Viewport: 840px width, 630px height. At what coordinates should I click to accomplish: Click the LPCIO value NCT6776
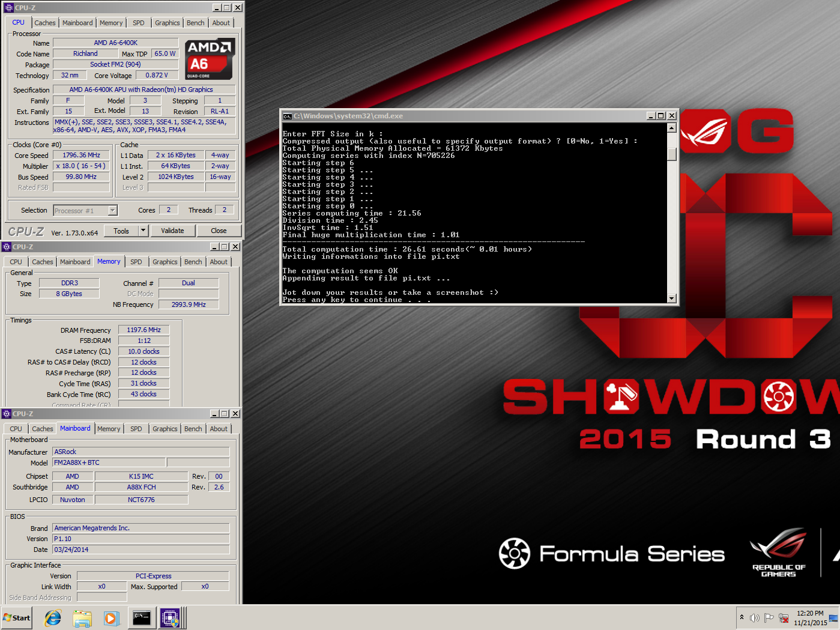[141, 500]
